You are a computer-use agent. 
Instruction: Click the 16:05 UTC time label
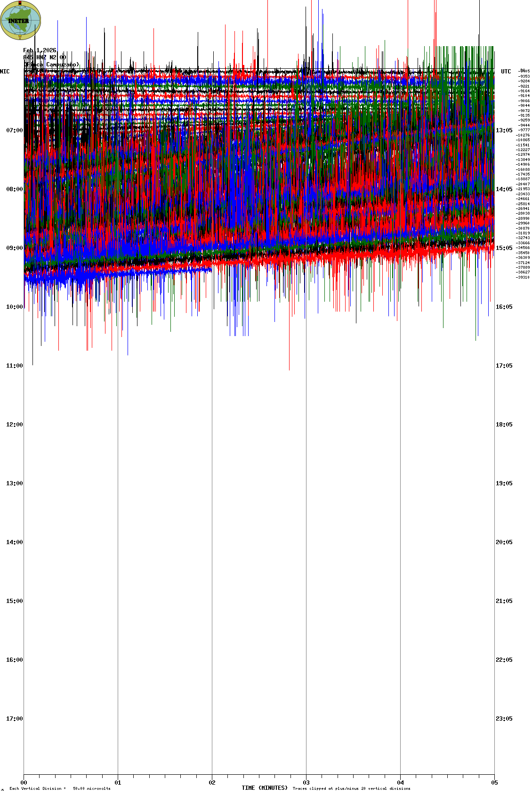click(x=504, y=307)
